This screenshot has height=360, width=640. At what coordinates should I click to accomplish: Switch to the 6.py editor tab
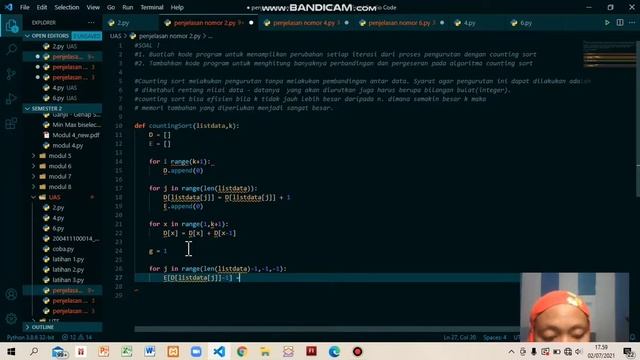(x=526, y=23)
